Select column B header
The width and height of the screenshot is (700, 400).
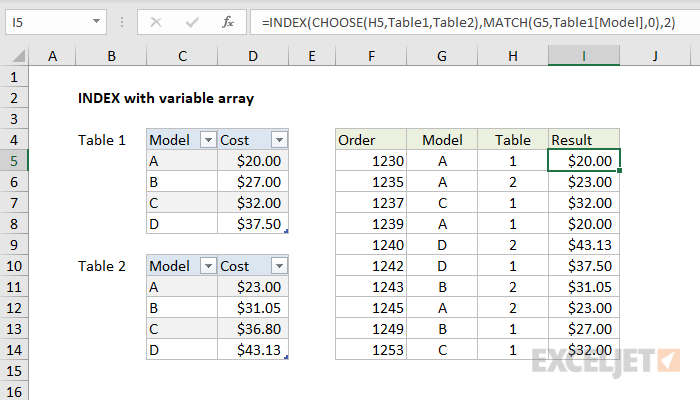(x=111, y=56)
